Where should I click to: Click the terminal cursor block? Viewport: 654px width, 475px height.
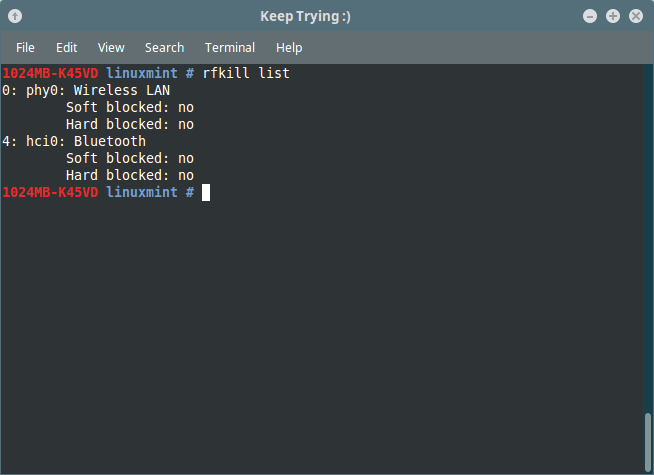[x=206, y=192]
